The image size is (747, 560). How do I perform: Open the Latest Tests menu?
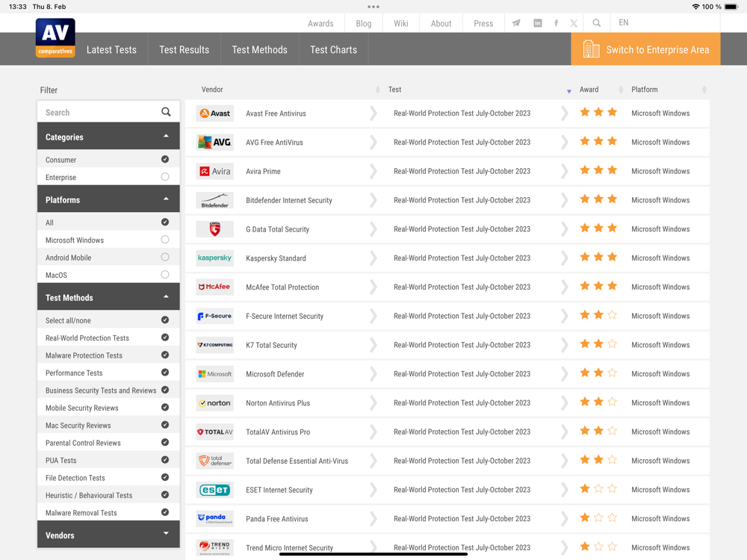click(x=111, y=49)
